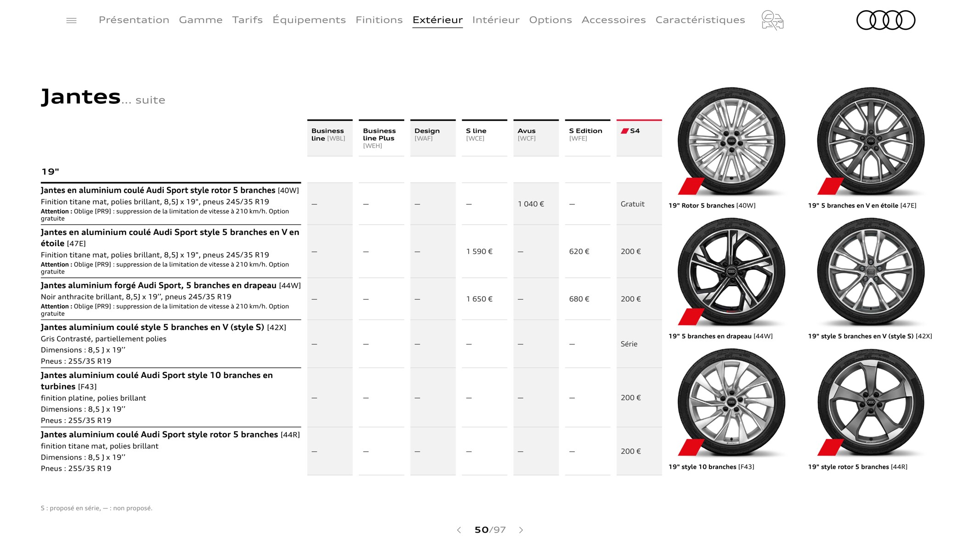Image resolution: width=980 pixels, height=551 pixels.
Task: Click the rotor 5 branches [40W] row title
Action: pyautogui.click(x=170, y=190)
